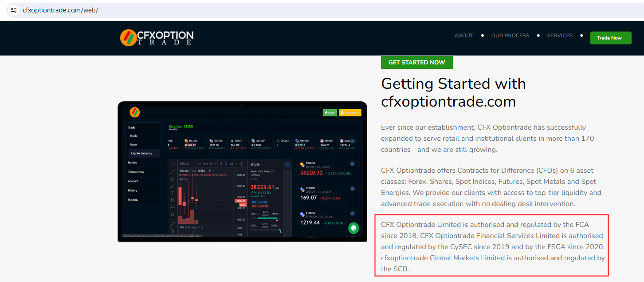Select History in laptop preview sidebar
The width and height of the screenshot is (644, 282).
pyautogui.click(x=133, y=191)
